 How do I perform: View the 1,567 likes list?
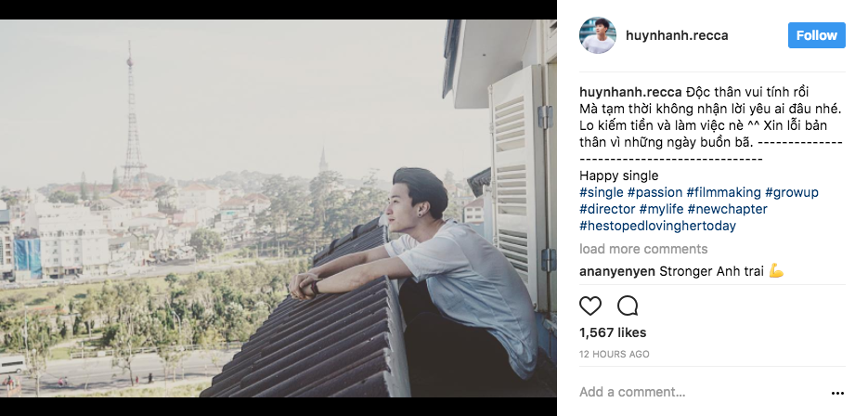coord(613,332)
